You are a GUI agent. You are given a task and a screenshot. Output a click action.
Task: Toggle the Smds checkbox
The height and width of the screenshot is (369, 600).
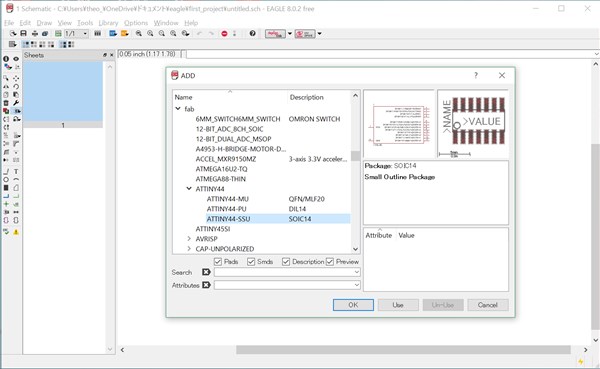pos(251,261)
